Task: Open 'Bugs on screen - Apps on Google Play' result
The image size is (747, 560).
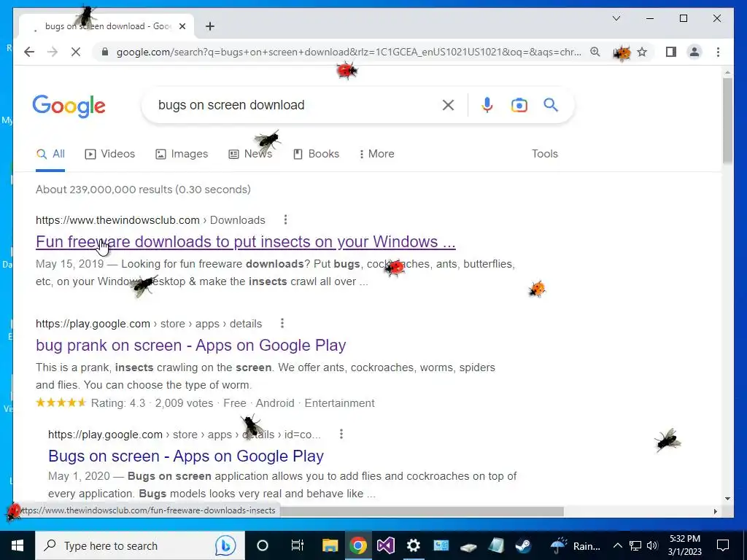Action: click(186, 456)
